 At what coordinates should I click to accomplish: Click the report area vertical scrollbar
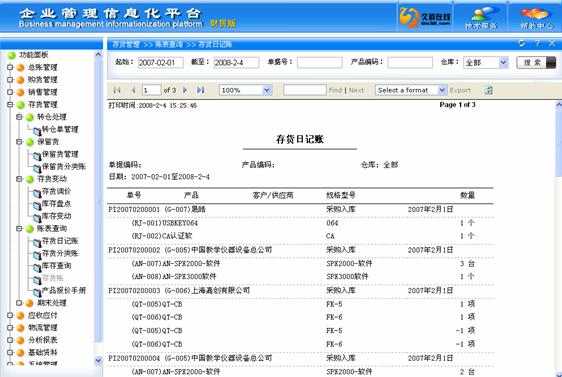pos(558,143)
